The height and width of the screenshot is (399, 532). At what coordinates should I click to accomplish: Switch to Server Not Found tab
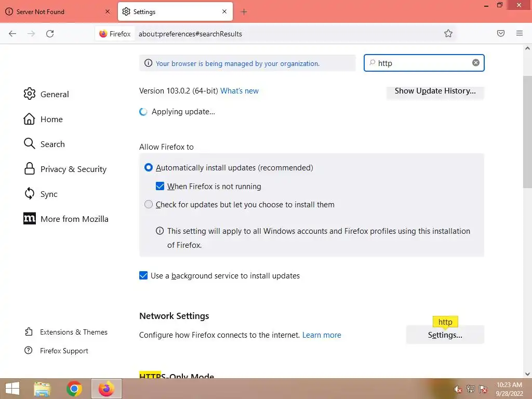click(58, 11)
